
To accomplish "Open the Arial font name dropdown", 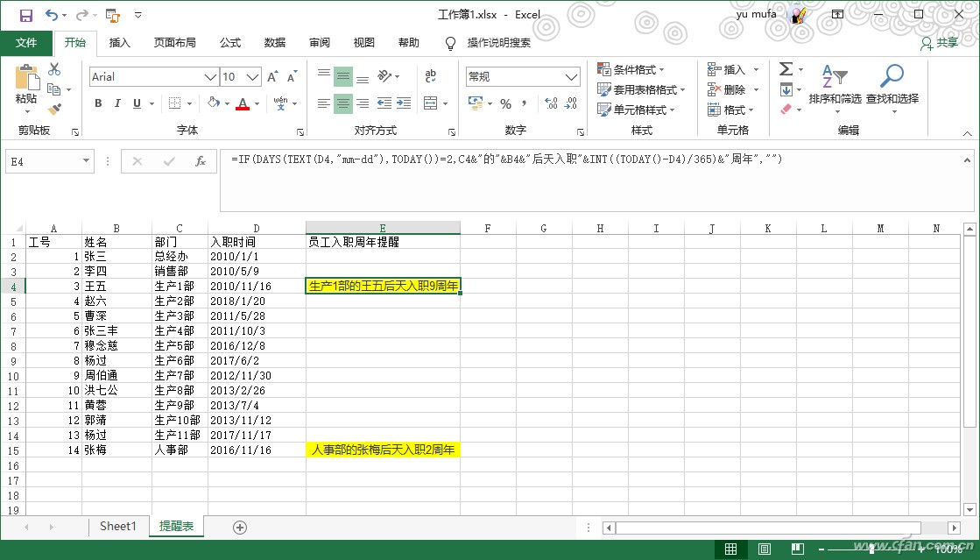I will click(x=210, y=77).
